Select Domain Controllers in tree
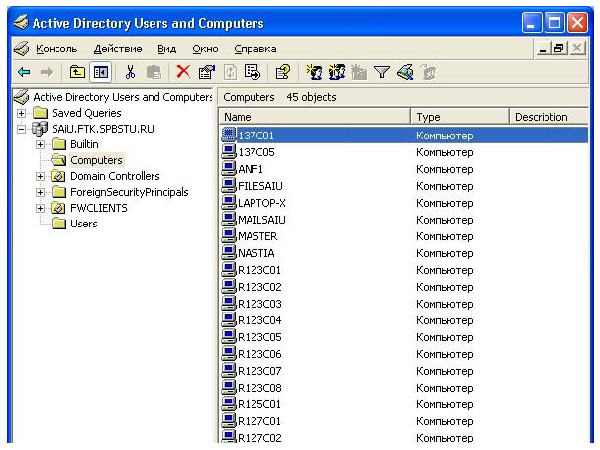This screenshot has height=450, width=600. pos(114,176)
